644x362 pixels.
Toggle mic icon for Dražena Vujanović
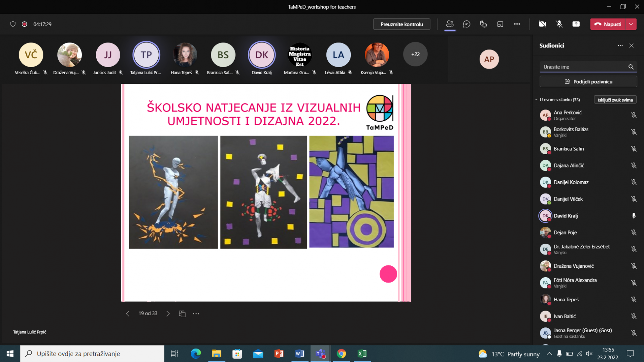point(633,266)
